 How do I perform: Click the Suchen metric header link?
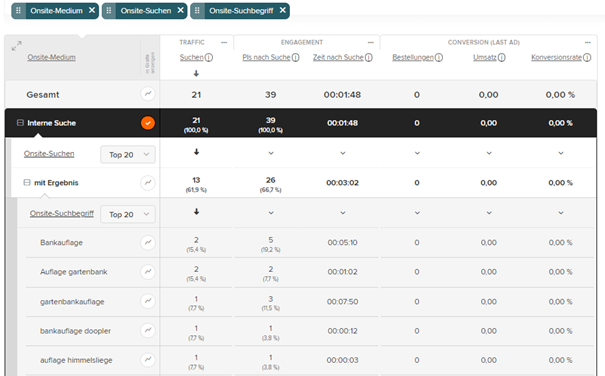tap(191, 58)
